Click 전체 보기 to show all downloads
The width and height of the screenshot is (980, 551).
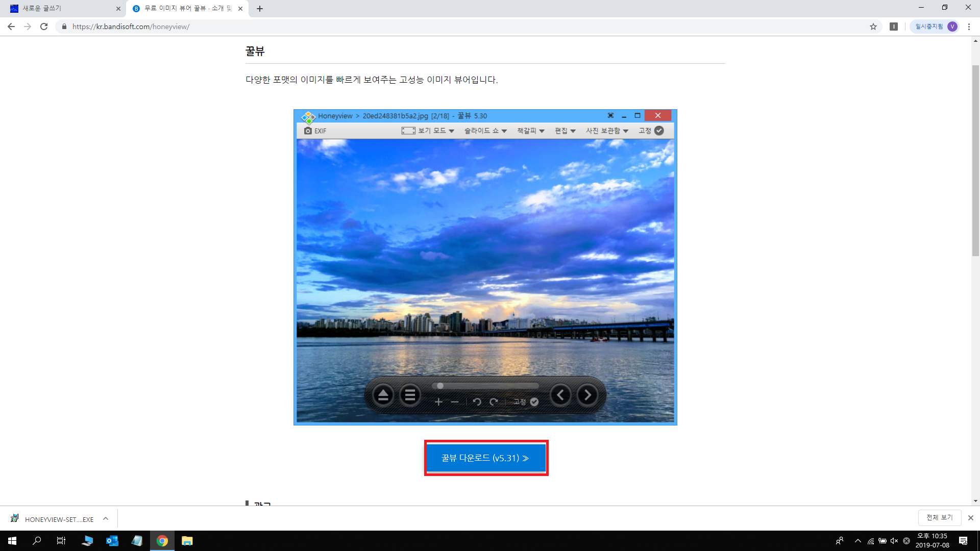(x=940, y=517)
